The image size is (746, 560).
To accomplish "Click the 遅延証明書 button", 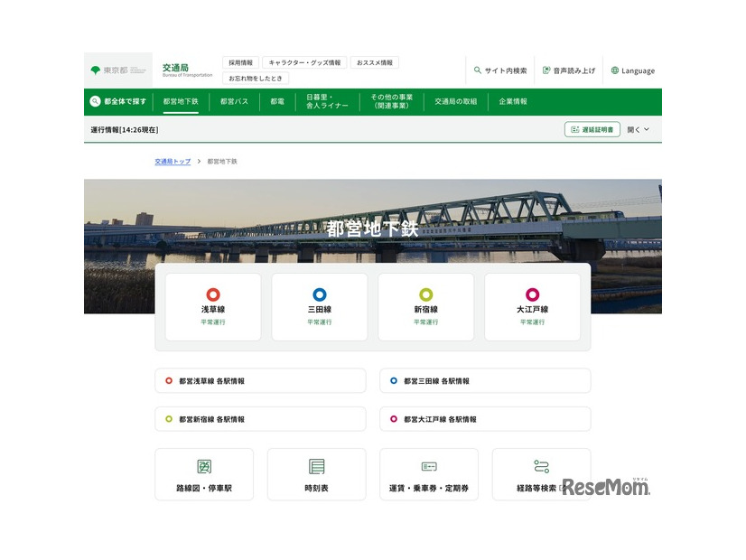I will [592, 129].
